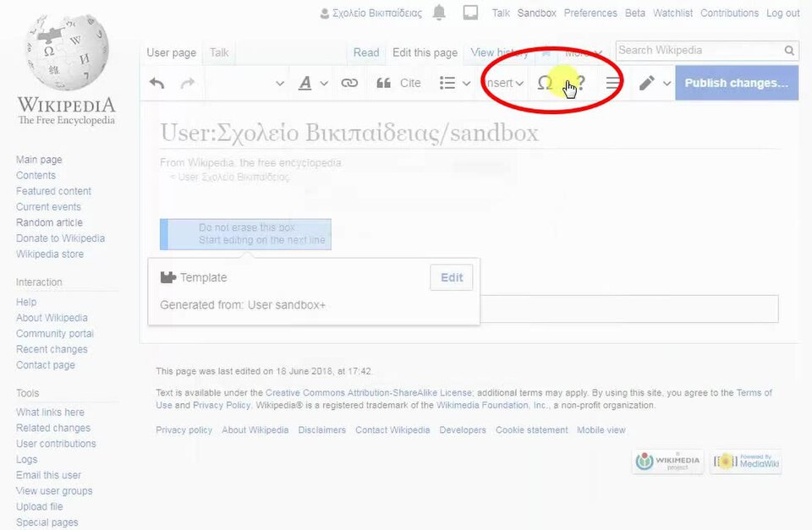The image size is (812, 530).
Task: Open User contributions sidebar link
Action: (x=56, y=444)
